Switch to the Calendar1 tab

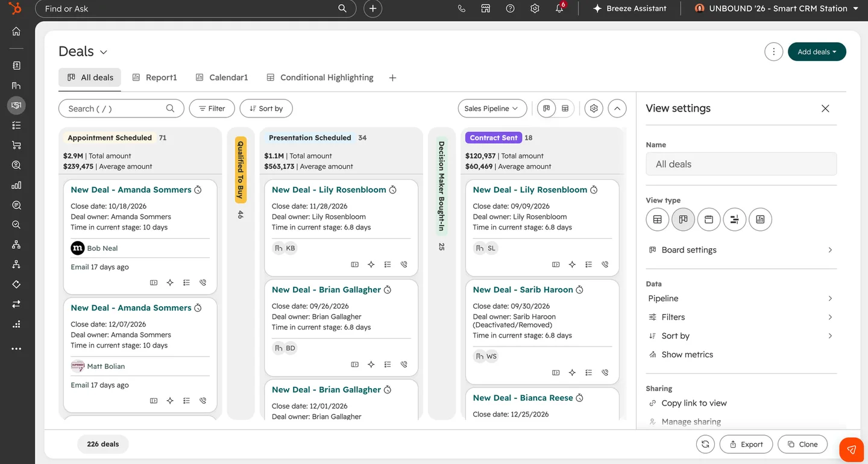pos(222,78)
